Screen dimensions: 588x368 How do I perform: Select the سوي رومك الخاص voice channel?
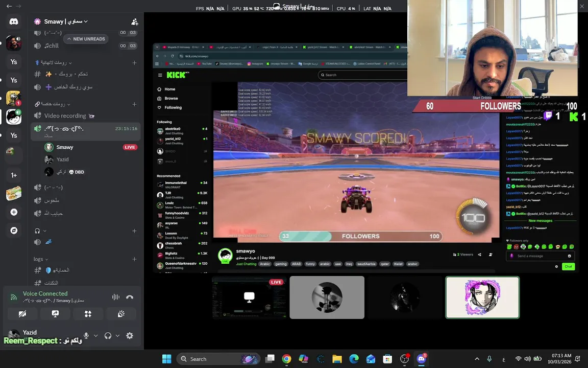[x=86, y=87]
